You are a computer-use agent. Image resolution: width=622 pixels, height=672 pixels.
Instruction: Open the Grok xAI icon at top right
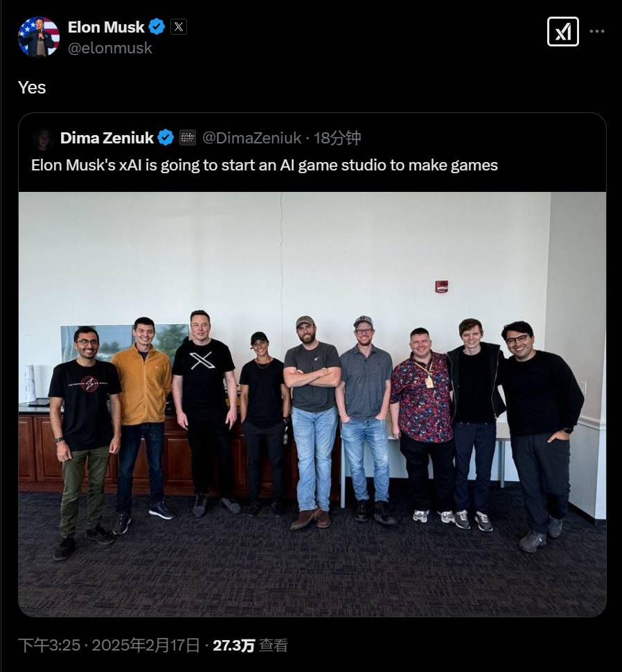[x=563, y=31]
